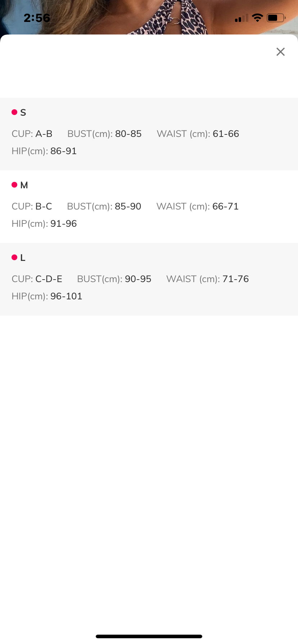Tap the cellular signal bars icon
The width and height of the screenshot is (298, 644).
[x=241, y=18]
